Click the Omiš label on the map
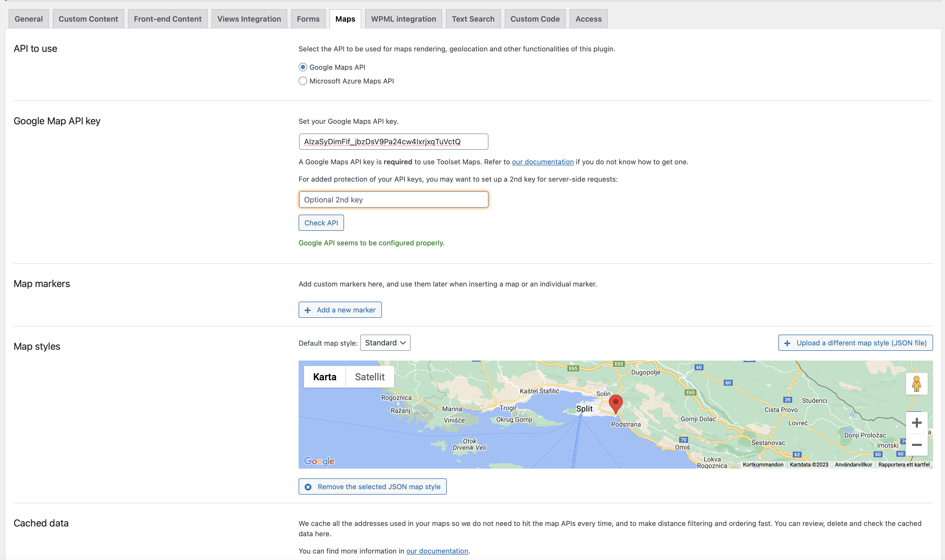This screenshot has width=945, height=560. pyautogui.click(x=683, y=447)
